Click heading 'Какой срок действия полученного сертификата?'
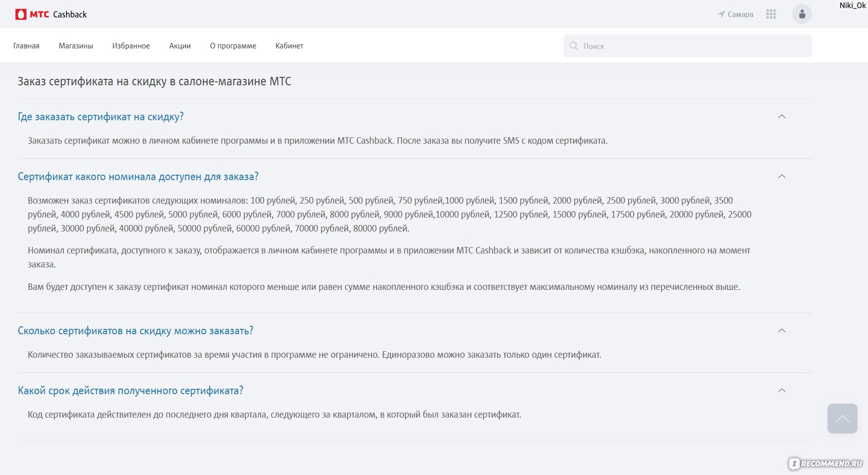This screenshot has height=475, width=868. point(131,391)
